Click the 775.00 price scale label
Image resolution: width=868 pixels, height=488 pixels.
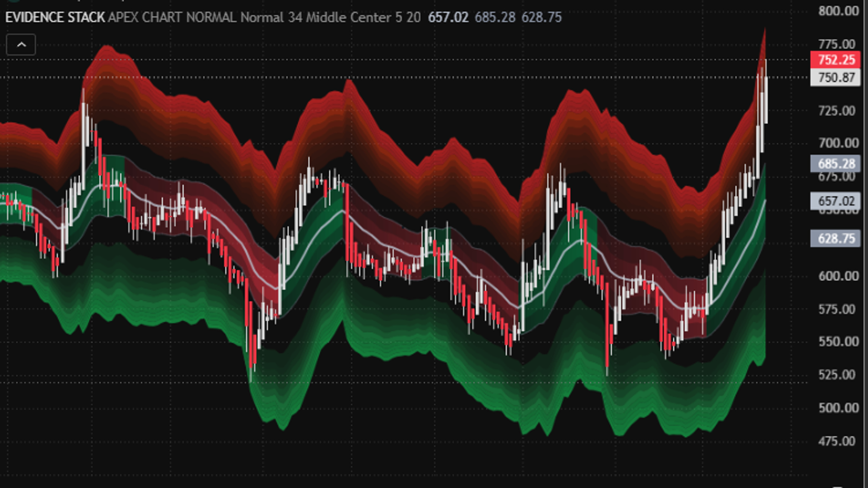837,44
